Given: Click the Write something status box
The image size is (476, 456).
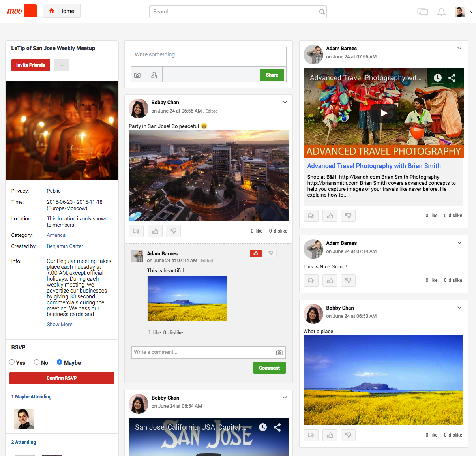Looking at the screenshot, I should point(208,56).
